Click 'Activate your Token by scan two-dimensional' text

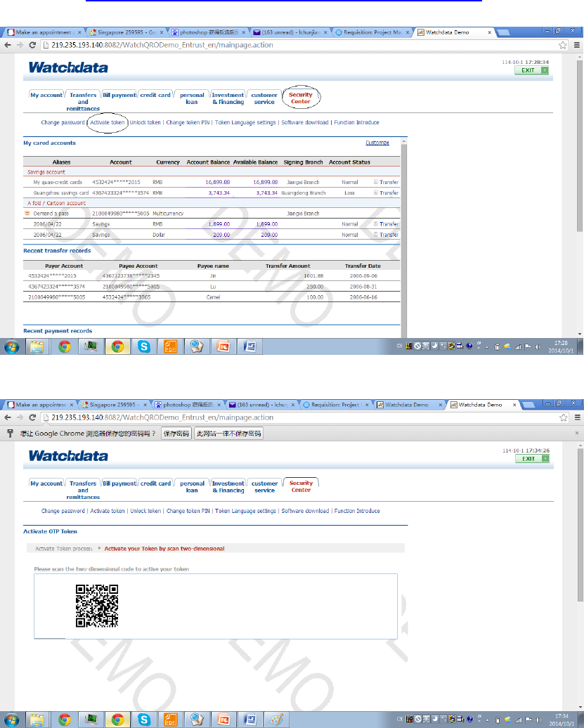click(164, 549)
